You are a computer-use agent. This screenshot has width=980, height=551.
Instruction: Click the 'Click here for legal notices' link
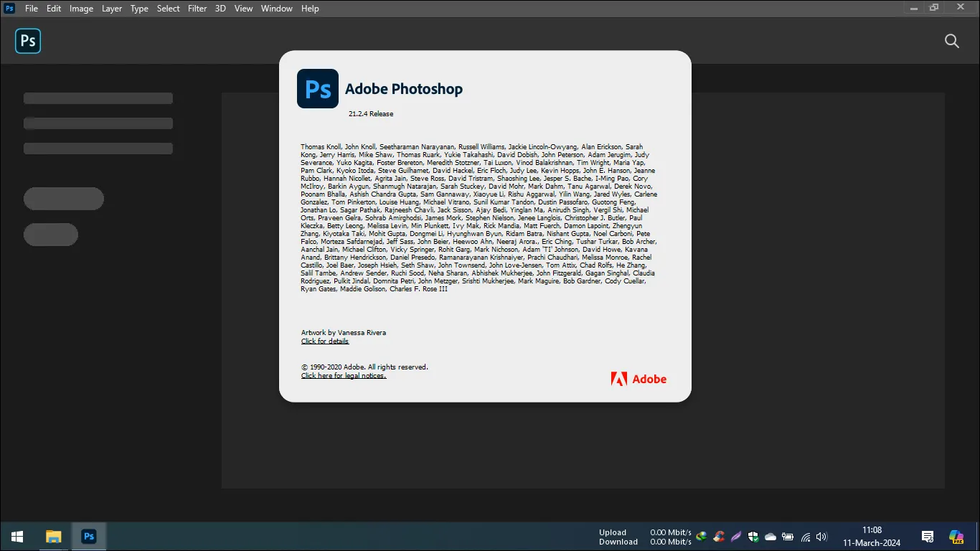(343, 375)
